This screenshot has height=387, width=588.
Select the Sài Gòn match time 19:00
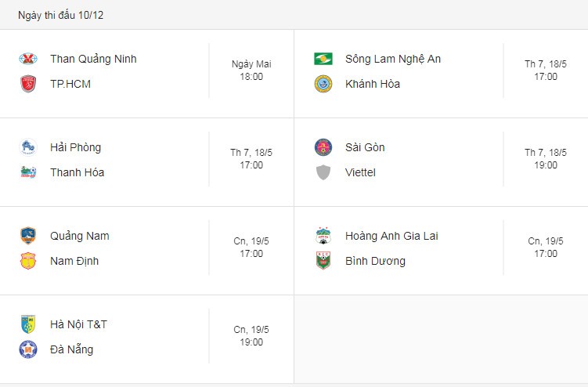click(546, 159)
